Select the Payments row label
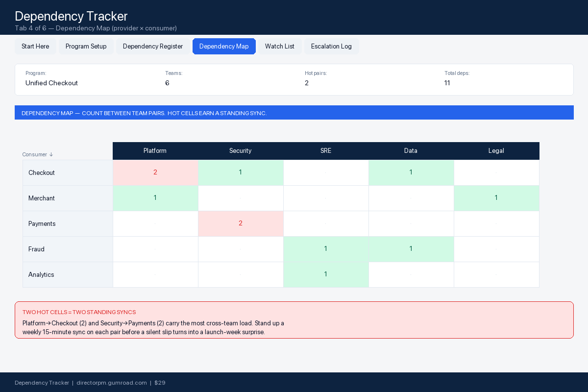588x392 pixels. click(68, 224)
